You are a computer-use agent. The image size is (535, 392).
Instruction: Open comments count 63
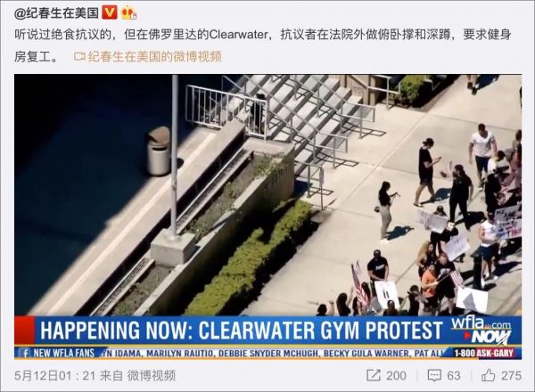(454, 376)
